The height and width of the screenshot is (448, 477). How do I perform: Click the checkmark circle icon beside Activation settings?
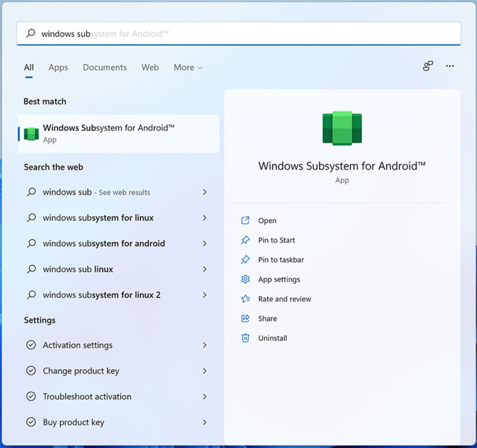pos(31,345)
